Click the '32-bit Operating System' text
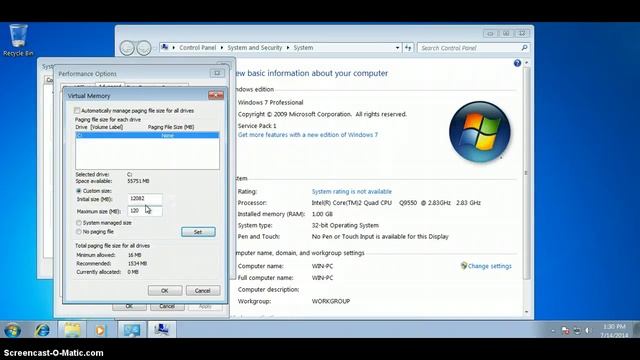Viewport: 640px width, 360px height. click(345, 225)
